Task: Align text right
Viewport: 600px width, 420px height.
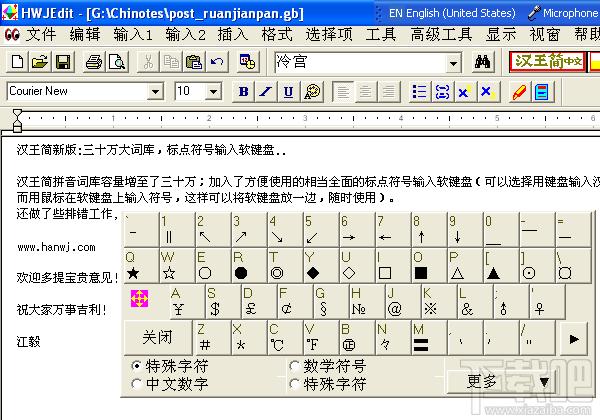Action: tap(388, 92)
